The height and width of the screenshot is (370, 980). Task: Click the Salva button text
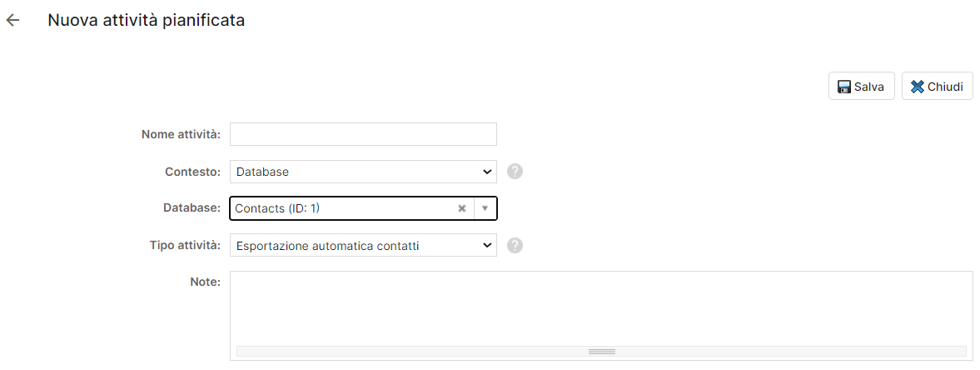pyautogui.click(x=869, y=87)
